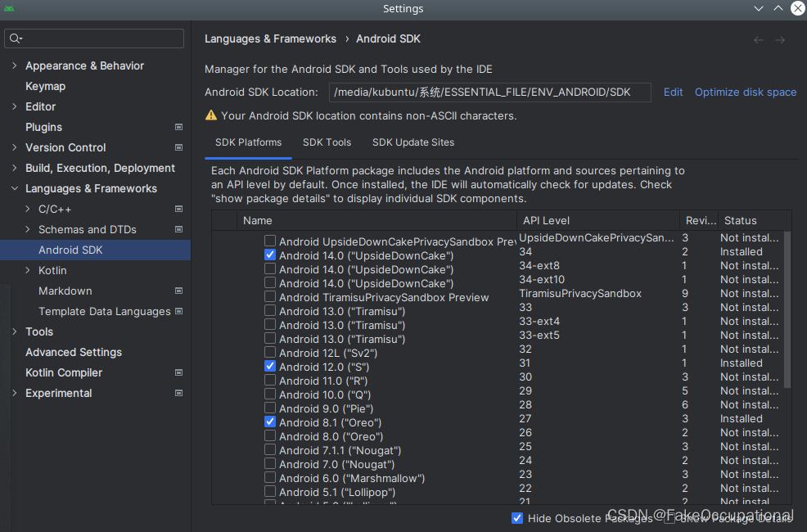
Task: Select the Android 13.0 Tiramisu 33-ext4 row
Action: point(498,325)
